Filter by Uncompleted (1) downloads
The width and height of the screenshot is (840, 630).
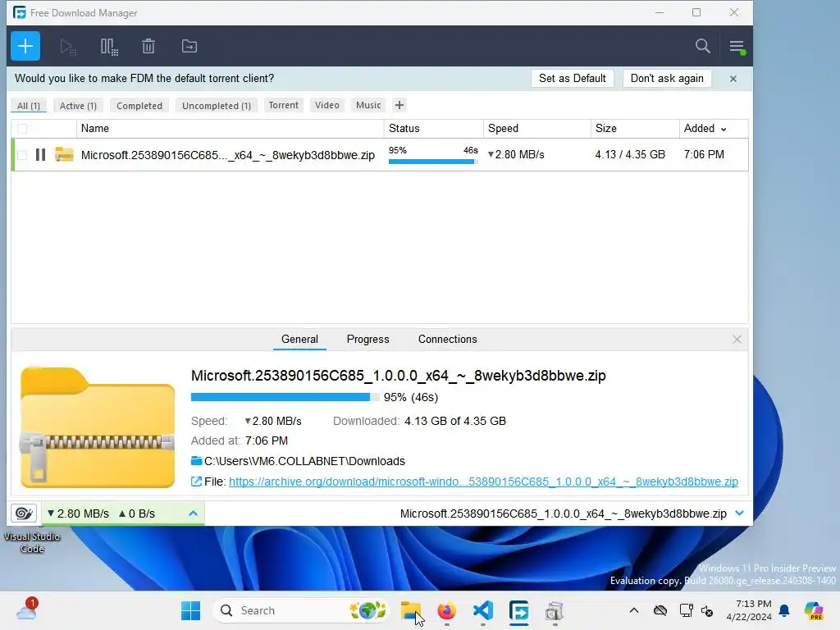(217, 106)
